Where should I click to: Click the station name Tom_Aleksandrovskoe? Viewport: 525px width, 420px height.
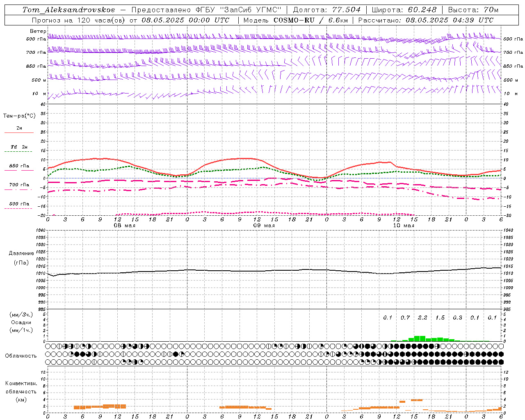[x=69, y=10]
